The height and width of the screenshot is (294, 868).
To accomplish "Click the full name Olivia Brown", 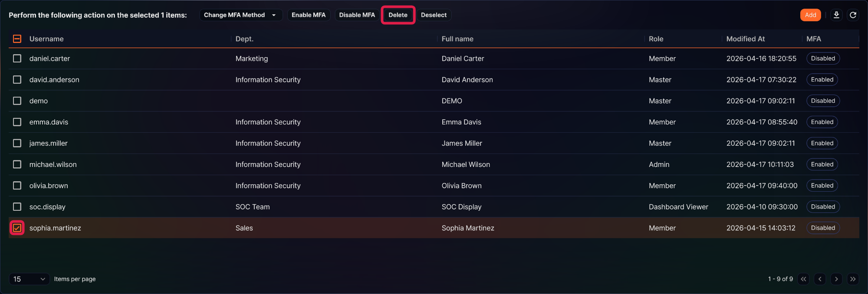I will 461,186.
